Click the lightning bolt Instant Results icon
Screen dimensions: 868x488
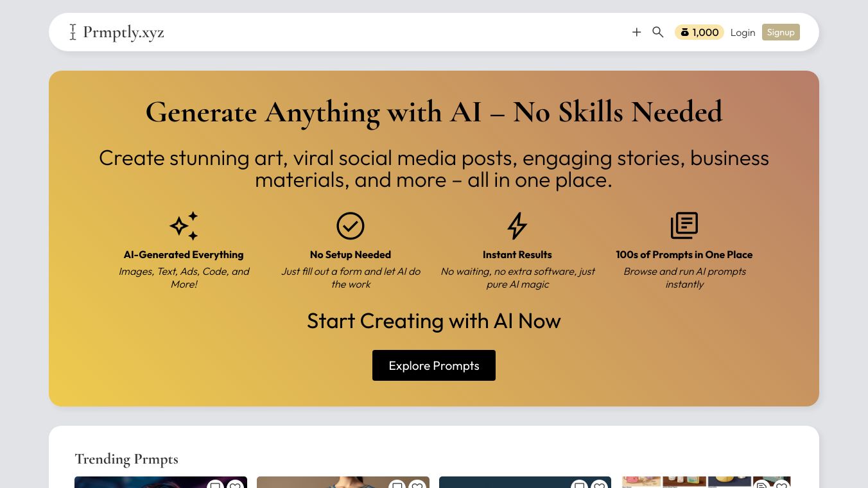(x=517, y=226)
